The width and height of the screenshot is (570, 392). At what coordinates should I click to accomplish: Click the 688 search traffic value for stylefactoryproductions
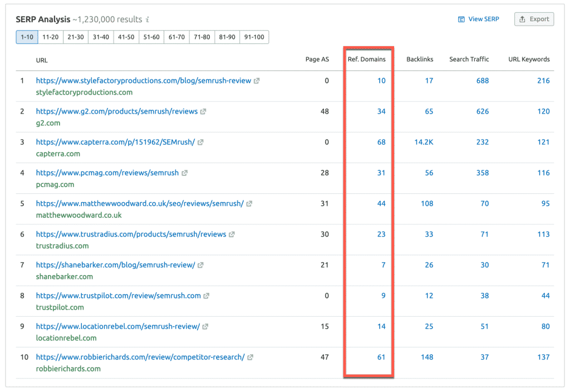481,81
